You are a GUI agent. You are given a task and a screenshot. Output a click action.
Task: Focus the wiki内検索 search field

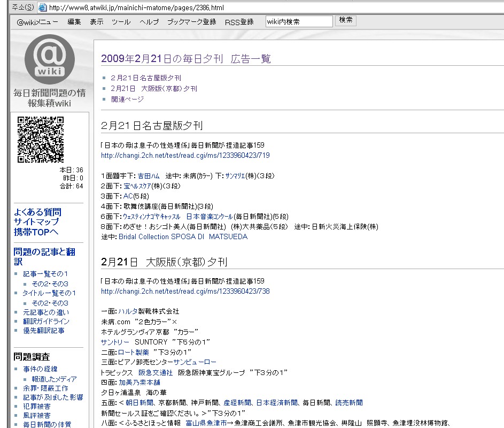299,21
